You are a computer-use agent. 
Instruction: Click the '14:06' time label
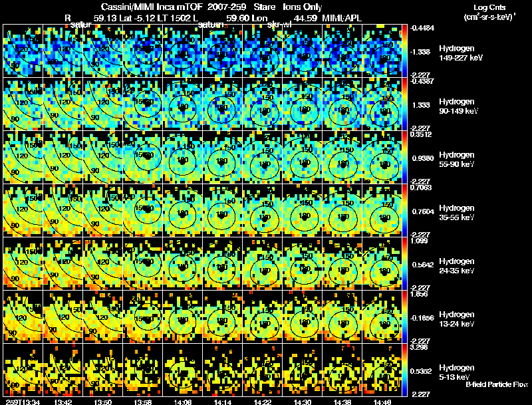point(182,402)
